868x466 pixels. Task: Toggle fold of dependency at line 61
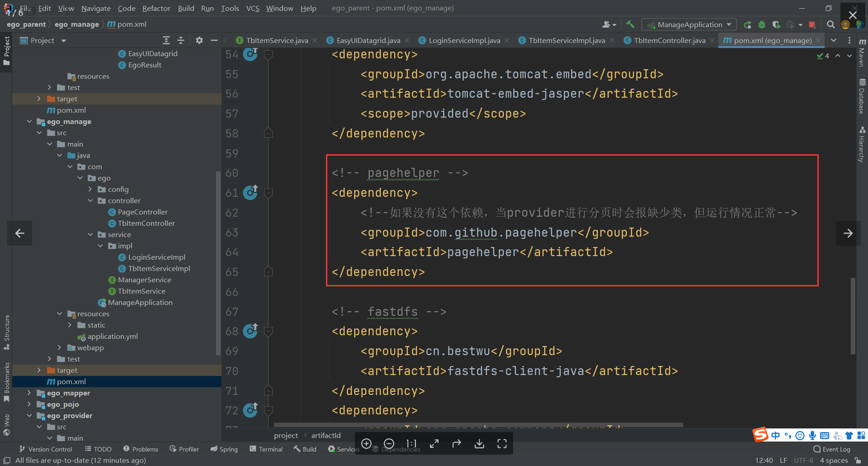click(268, 193)
